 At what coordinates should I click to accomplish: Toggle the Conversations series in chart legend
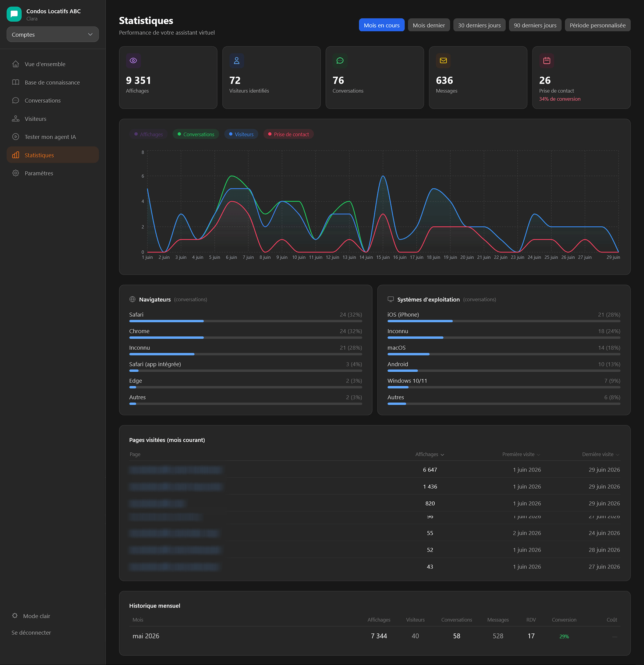pos(196,134)
